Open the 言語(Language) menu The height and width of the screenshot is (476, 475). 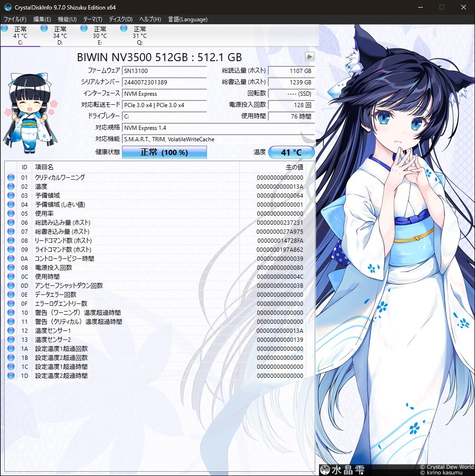188,19
